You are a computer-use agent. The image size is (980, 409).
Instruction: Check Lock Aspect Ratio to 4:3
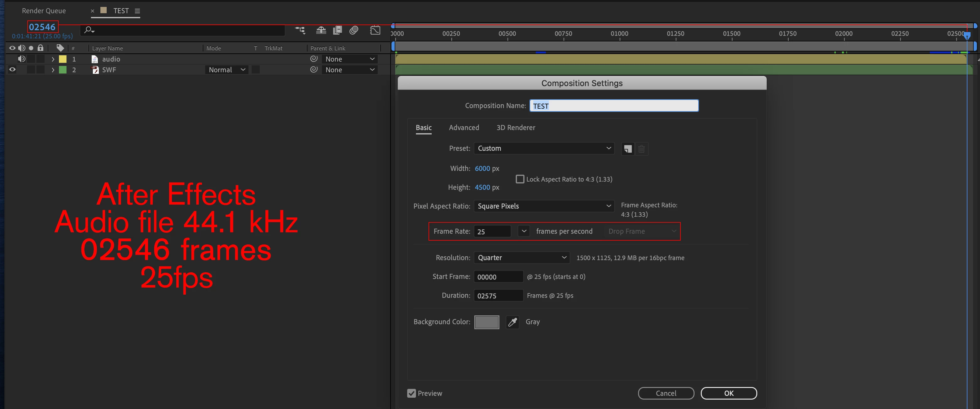pos(520,179)
